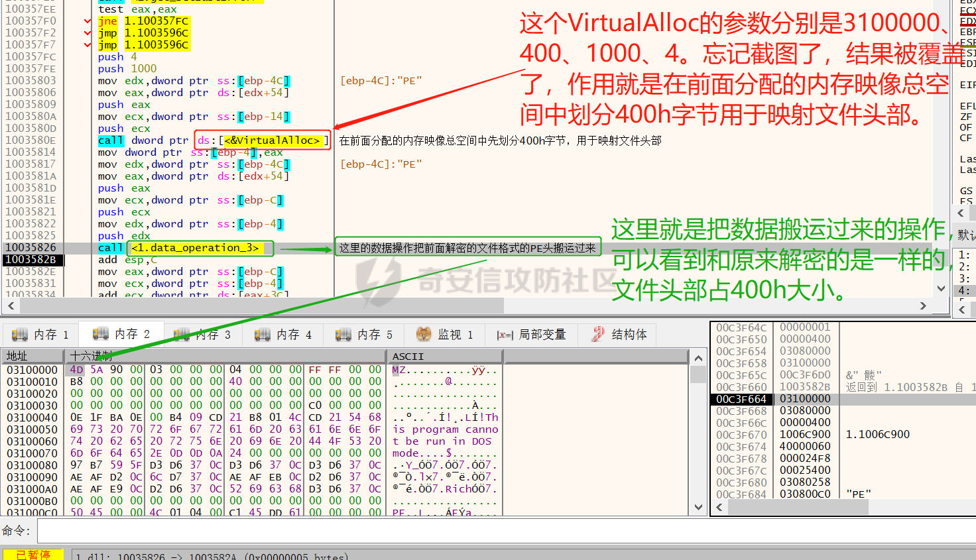
Task: Open the 局部变量 locals tab icon
Action: (505, 335)
